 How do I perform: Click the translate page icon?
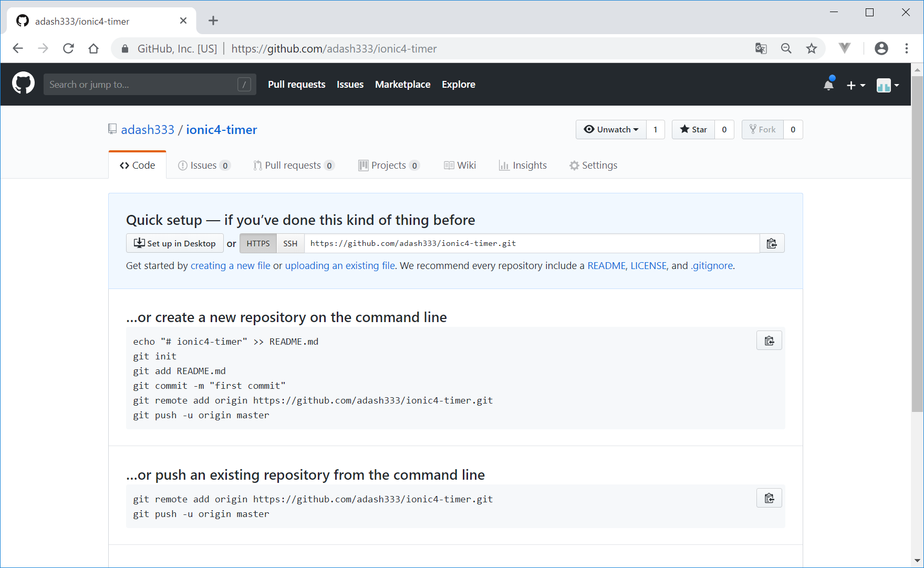[x=761, y=48]
